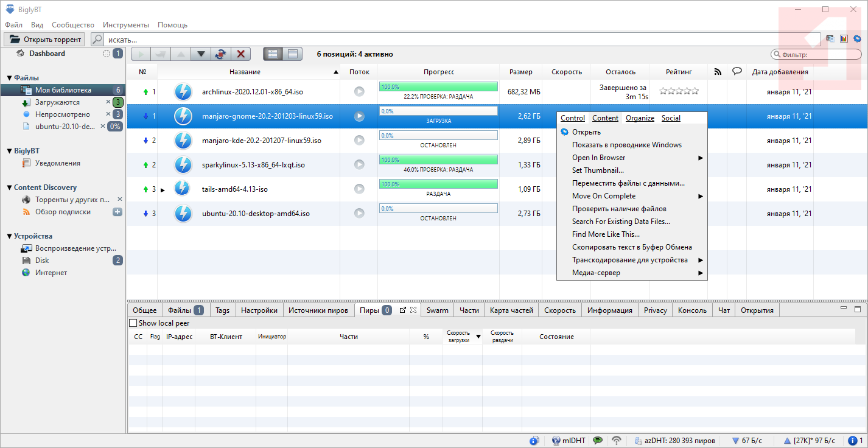Click the stream play icon for archlinux-2020.12.01
The image size is (868, 448).
point(359,92)
